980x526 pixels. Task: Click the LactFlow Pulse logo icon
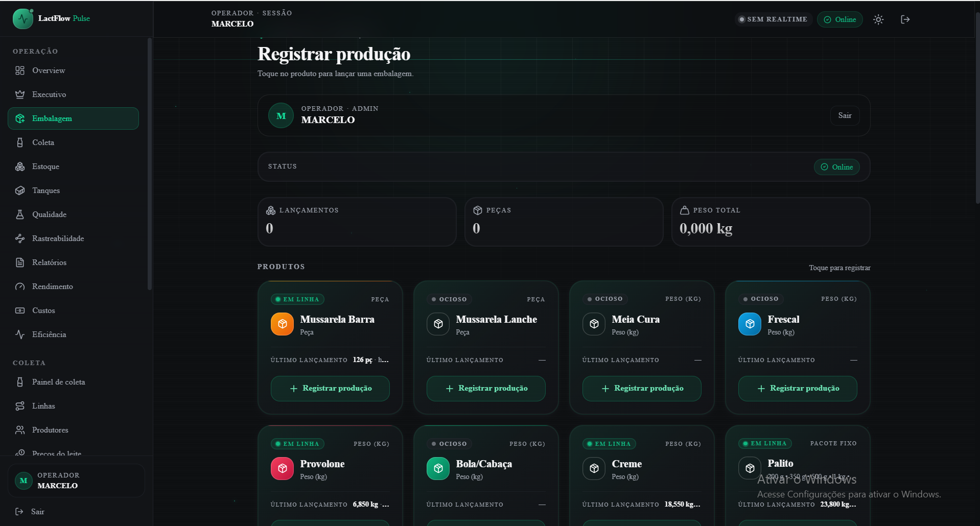[x=23, y=19]
